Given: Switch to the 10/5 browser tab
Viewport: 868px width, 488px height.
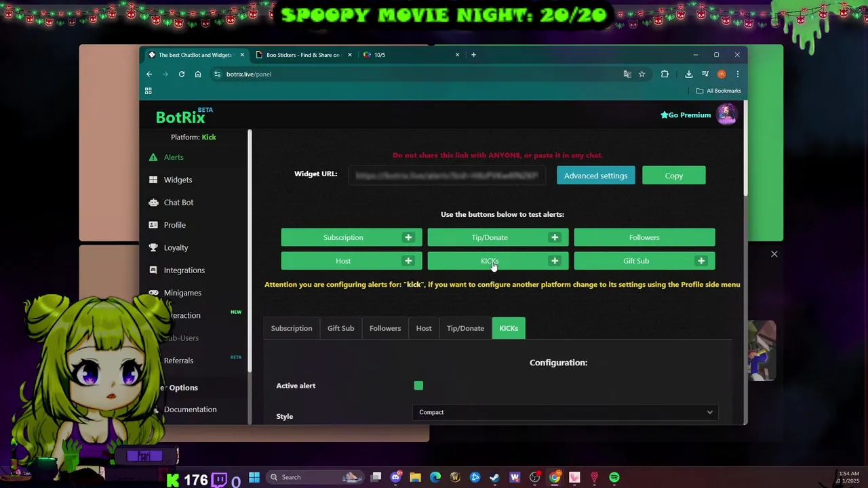Looking at the screenshot, I should tap(410, 55).
